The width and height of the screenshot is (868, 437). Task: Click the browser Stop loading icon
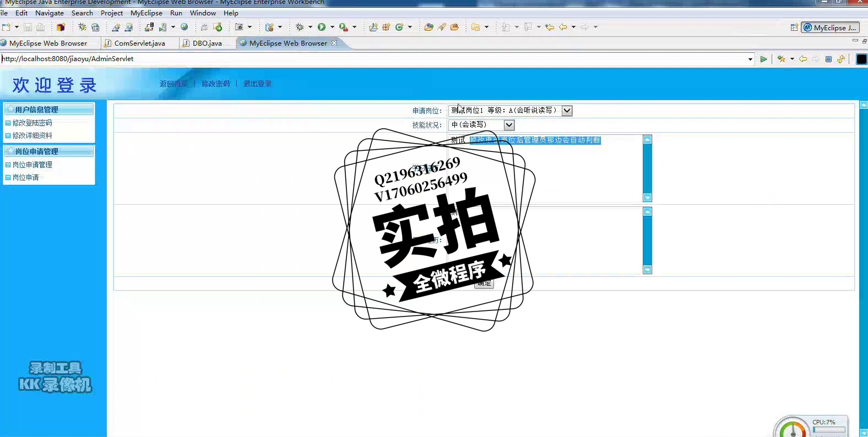828,59
